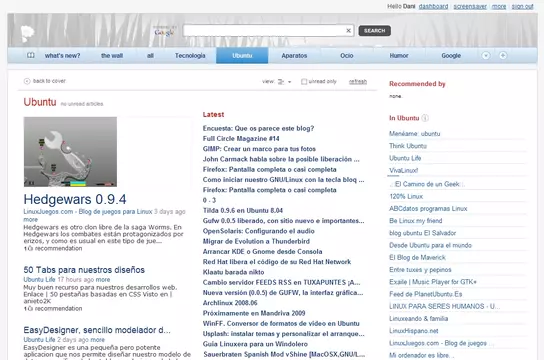Image resolution: width=544 pixels, height=360 pixels.
Task: Click the sign out link
Action: [x=522, y=6]
